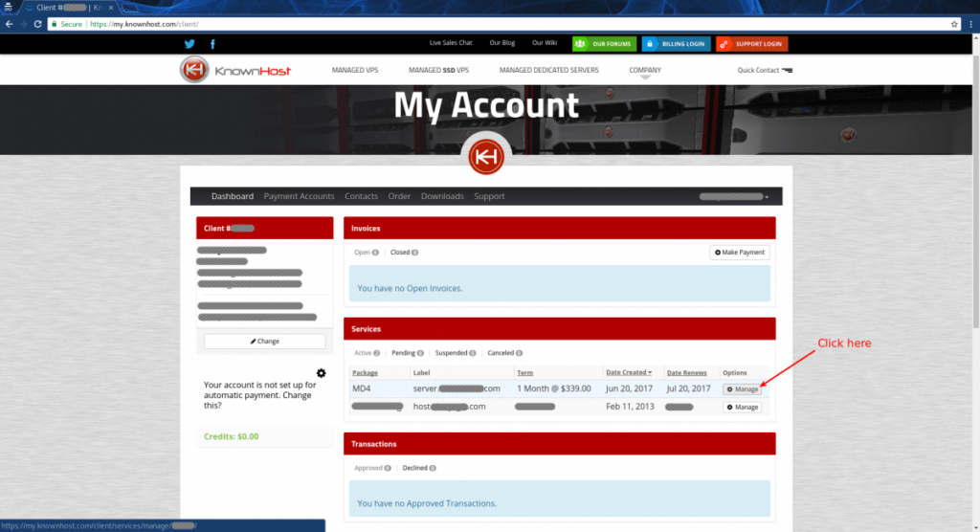Click the Secure padlock in address bar

(x=55, y=24)
